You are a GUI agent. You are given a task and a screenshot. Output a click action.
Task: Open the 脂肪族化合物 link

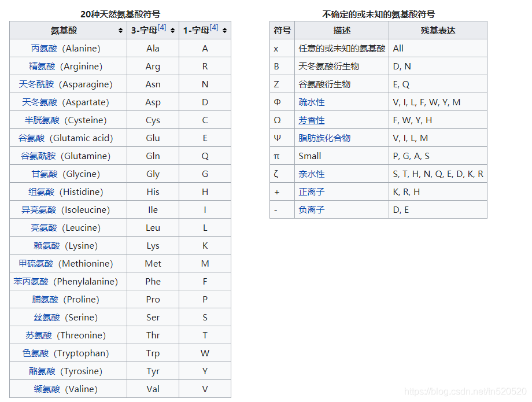pos(324,138)
